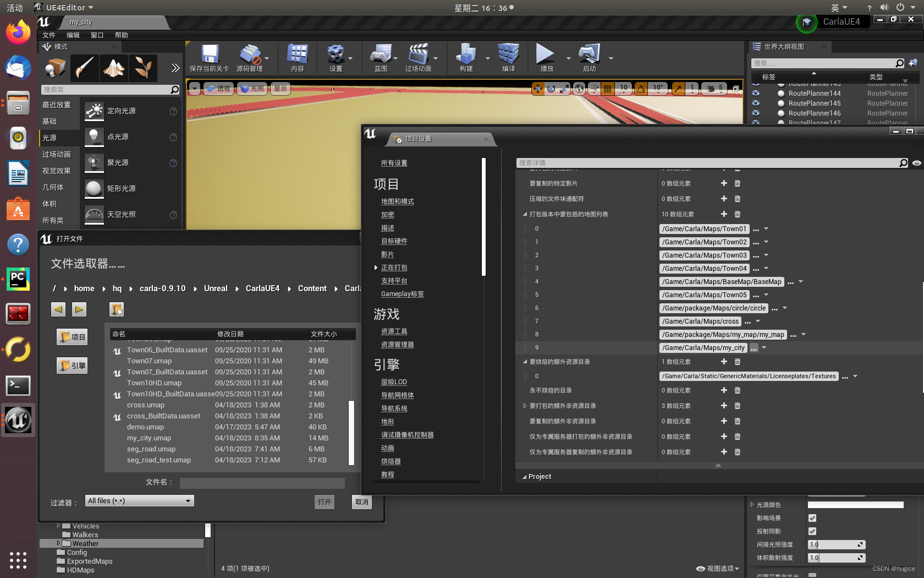Toggle visibility of RoutePlanner144

(756, 94)
